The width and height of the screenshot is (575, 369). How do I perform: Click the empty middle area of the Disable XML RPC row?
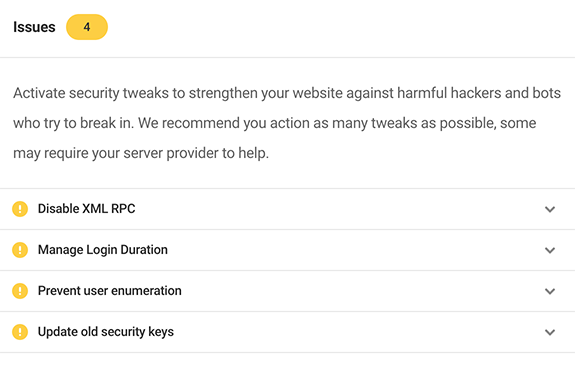(337, 209)
